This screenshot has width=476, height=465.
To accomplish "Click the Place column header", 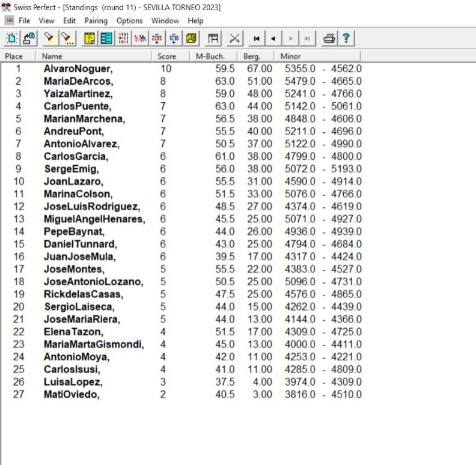I will (18, 56).
